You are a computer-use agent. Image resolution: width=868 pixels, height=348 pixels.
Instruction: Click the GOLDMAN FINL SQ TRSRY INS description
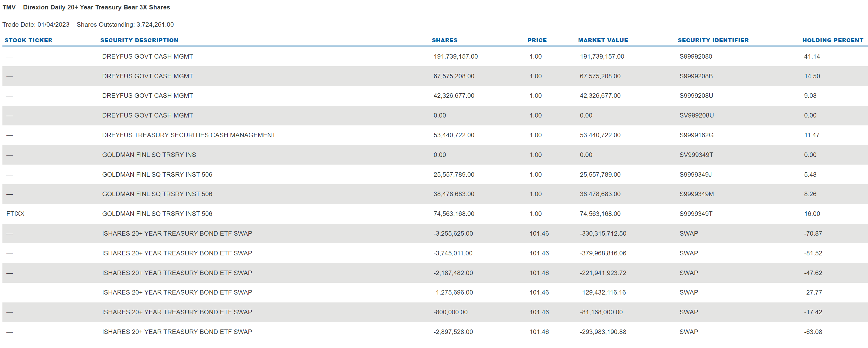pos(149,155)
